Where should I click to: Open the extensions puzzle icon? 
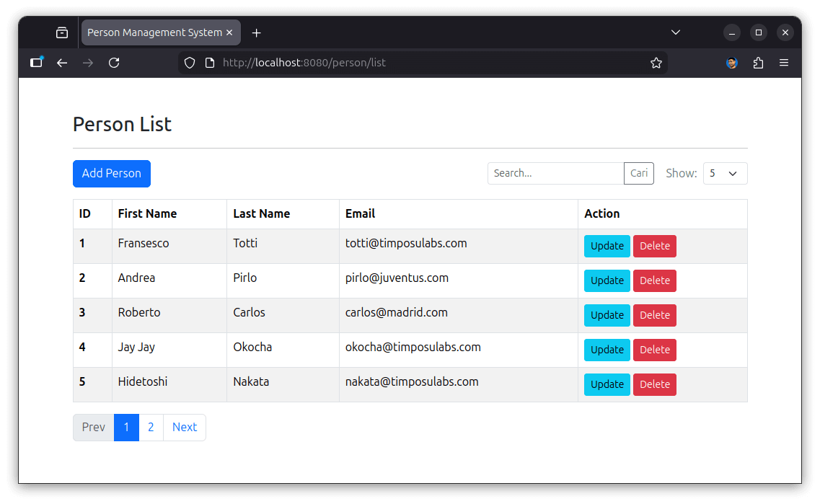tap(758, 63)
